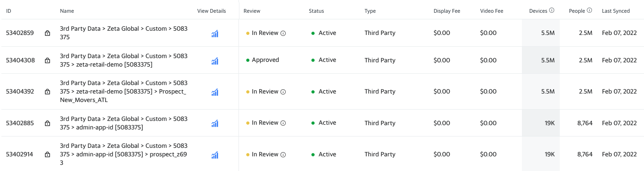644x171 pixels.
Task: Sort by the Name column header
Action: [x=67, y=11]
